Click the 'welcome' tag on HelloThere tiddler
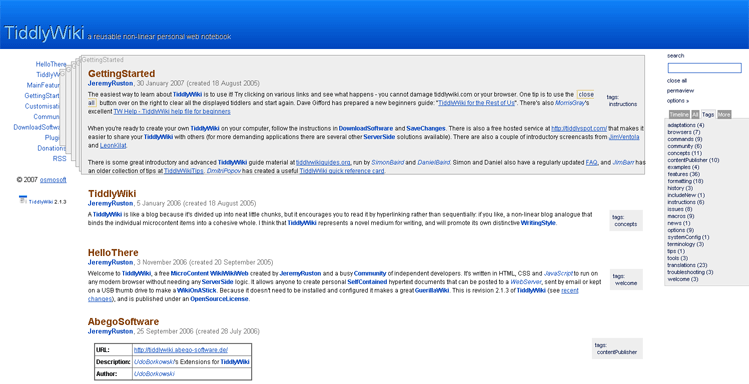 (x=626, y=283)
